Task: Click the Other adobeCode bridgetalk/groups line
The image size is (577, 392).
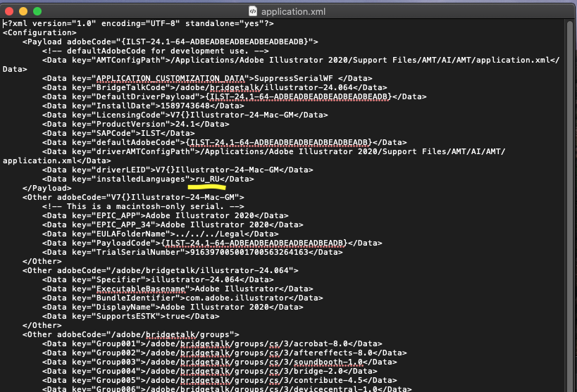Action: (x=130, y=334)
